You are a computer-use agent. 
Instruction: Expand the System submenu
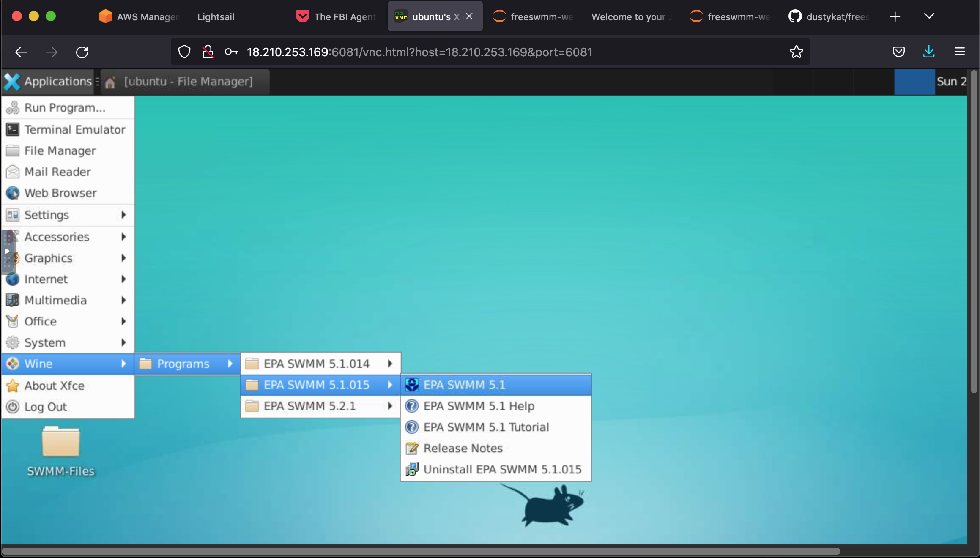(x=68, y=342)
